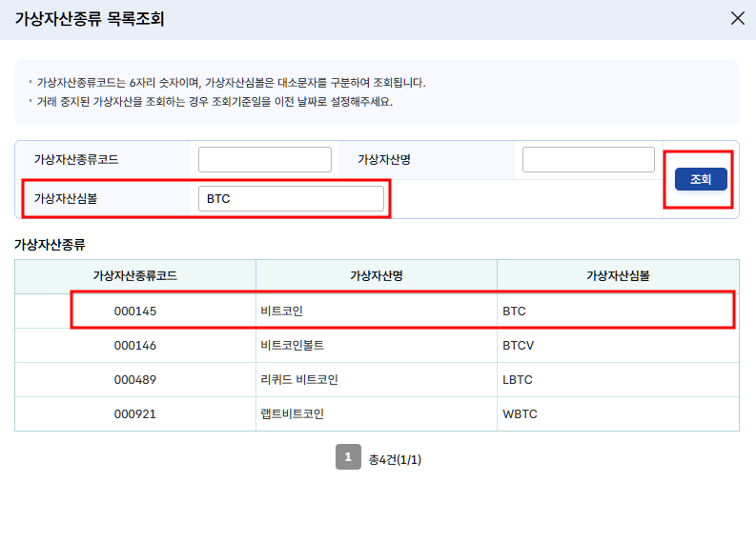Select the LBTC symbol cell
Image resolution: width=756 pixels, height=543 pixels.
pyautogui.click(x=618, y=380)
